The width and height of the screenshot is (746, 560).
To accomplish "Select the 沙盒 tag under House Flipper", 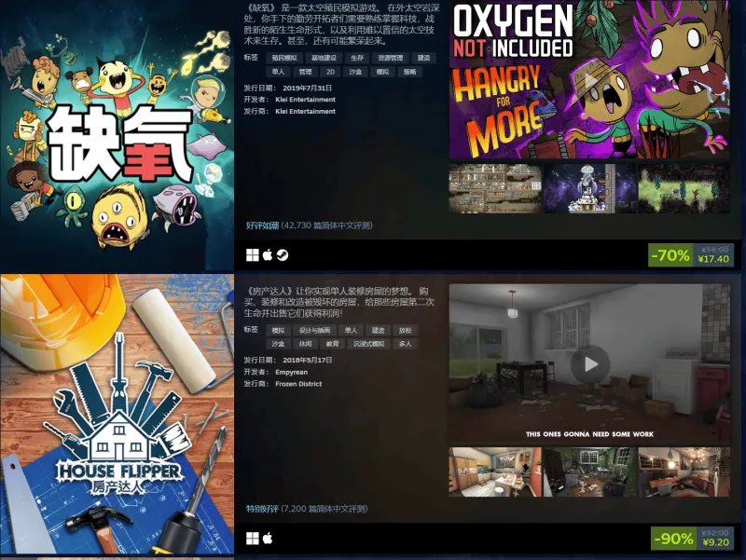I will 278,344.
